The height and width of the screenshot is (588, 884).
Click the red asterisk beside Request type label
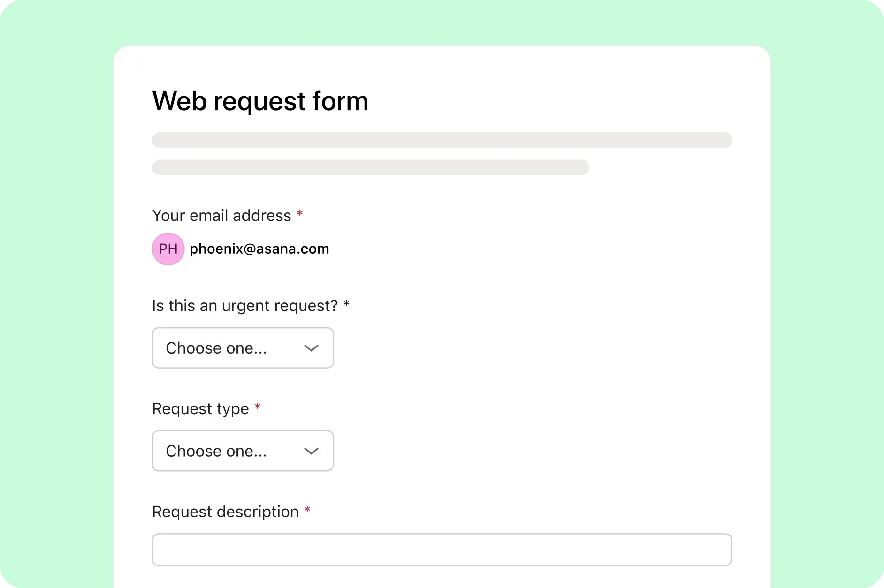pos(258,407)
